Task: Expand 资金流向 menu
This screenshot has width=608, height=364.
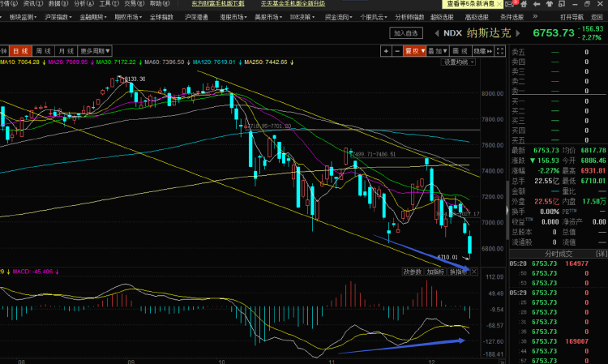Action: point(339,17)
